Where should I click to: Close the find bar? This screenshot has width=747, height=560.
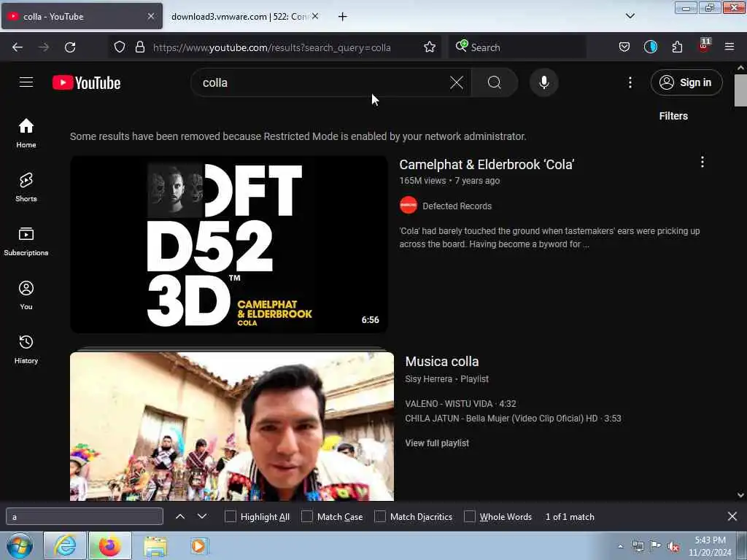click(x=732, y=516)
